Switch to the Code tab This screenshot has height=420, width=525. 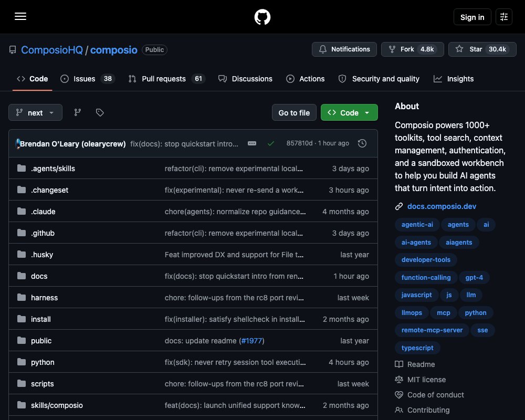(x=32, y=79)
